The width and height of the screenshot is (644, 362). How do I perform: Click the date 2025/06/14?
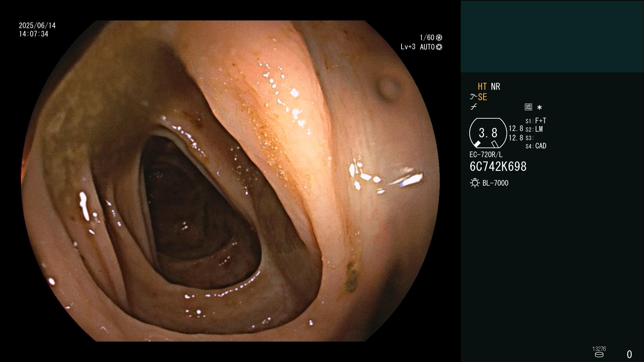click(37, 25)
